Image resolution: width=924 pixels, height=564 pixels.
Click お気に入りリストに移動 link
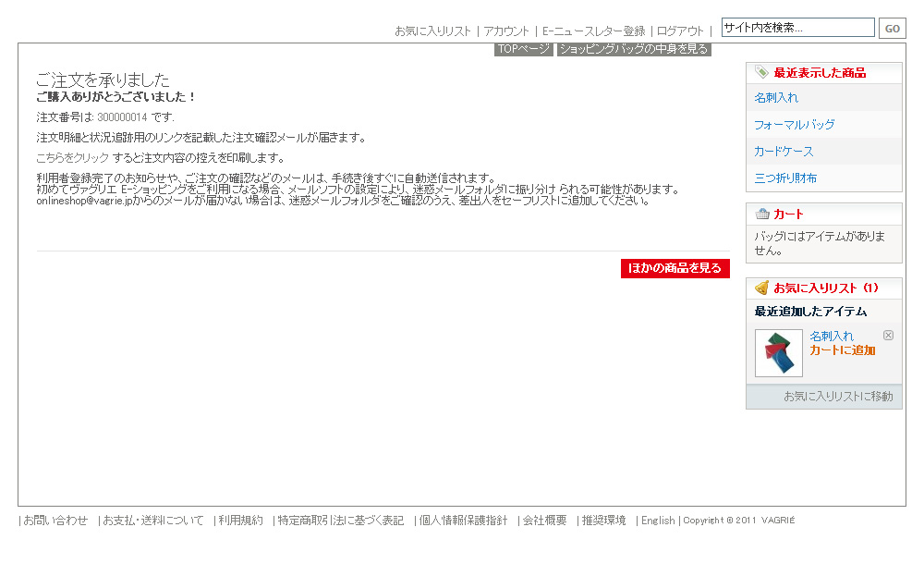point(838,397)
